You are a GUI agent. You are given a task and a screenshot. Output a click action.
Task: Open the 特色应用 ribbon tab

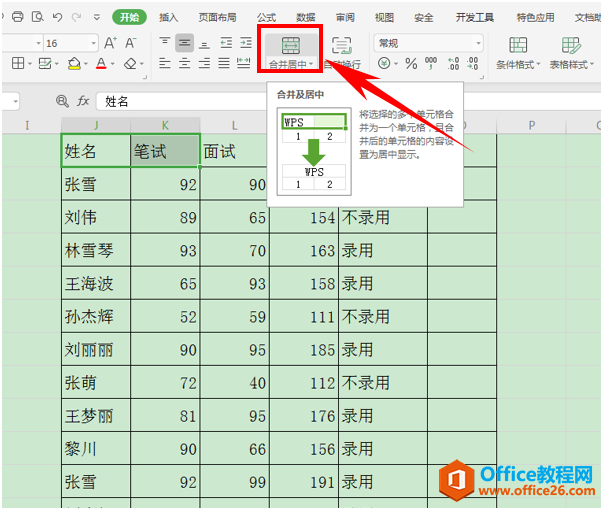click(x=535, y=17)
